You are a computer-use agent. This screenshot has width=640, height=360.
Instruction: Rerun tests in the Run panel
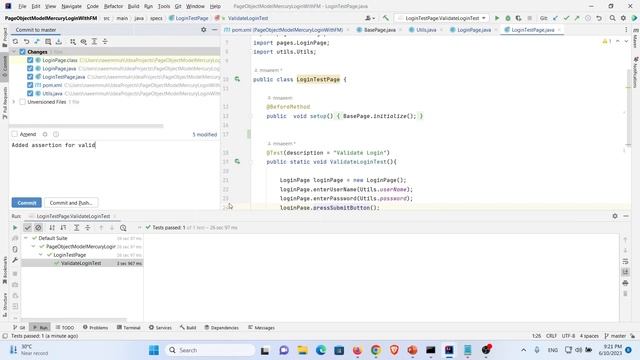[15, 228]
